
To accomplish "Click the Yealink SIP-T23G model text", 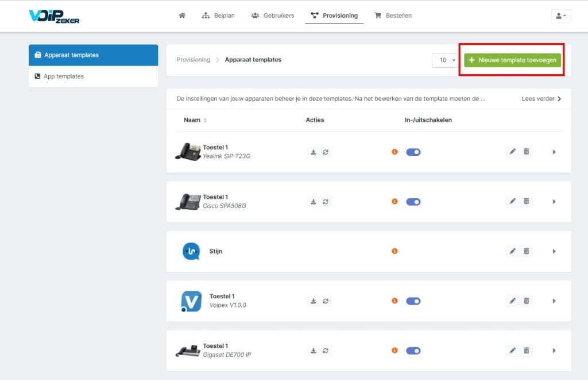I will [226, 156].
